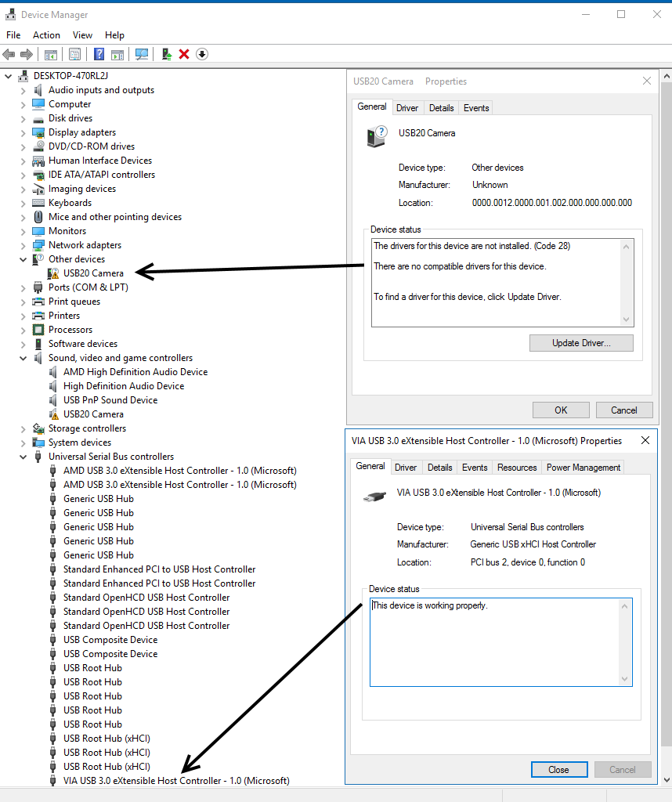The height and width of the screenshot is (802, 672).
Task: Close VIA USB Properties with the X
Action: click(645, 440)
